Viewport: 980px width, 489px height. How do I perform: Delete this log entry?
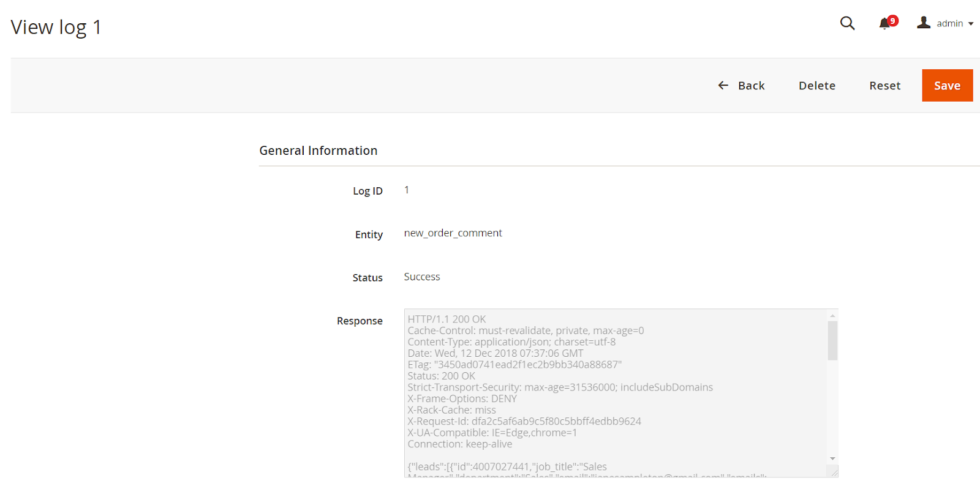pyautogui.click(x=816, y=86)
